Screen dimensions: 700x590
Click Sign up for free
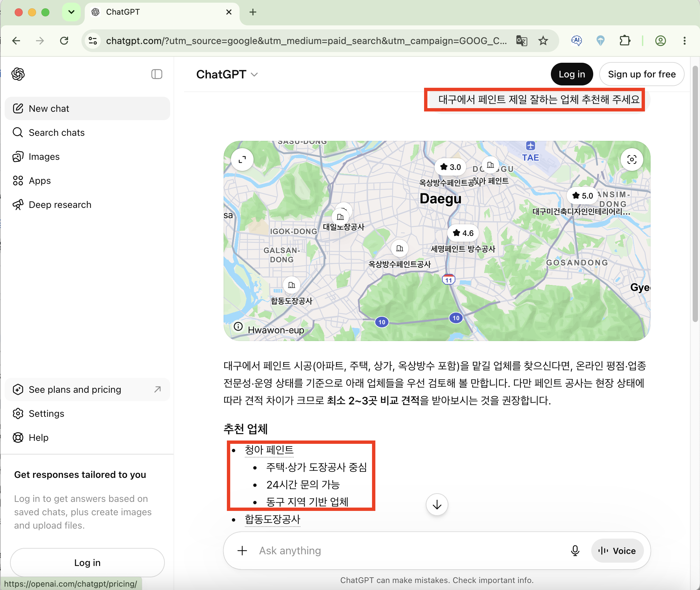pyautogui.click(x=642, y=74)
